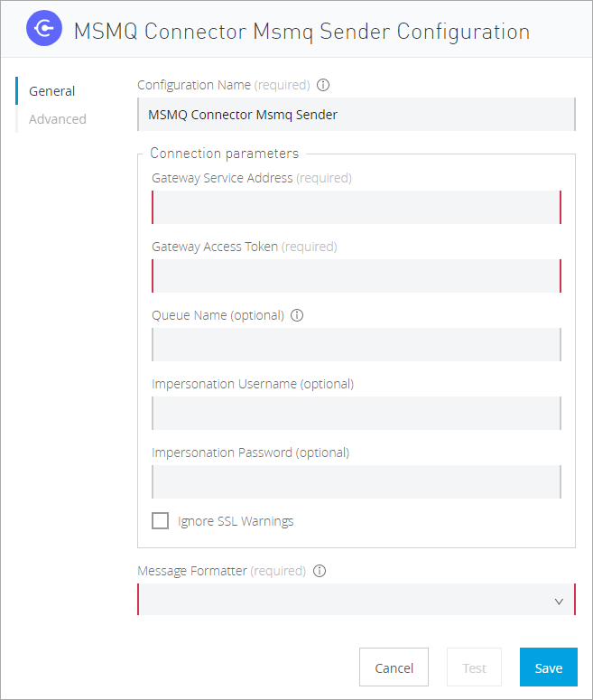
Task: Focus the Configuration Name text field
Action: point(356,115)
